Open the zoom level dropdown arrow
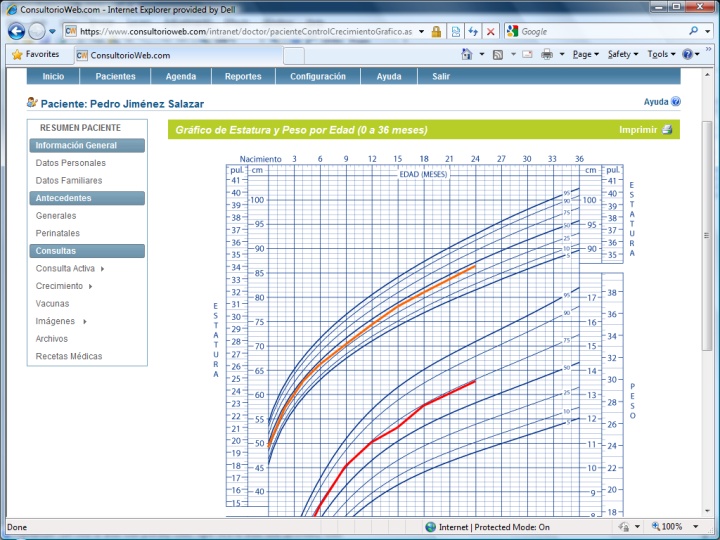Screen dimensions: 720x540 (696, 527)
